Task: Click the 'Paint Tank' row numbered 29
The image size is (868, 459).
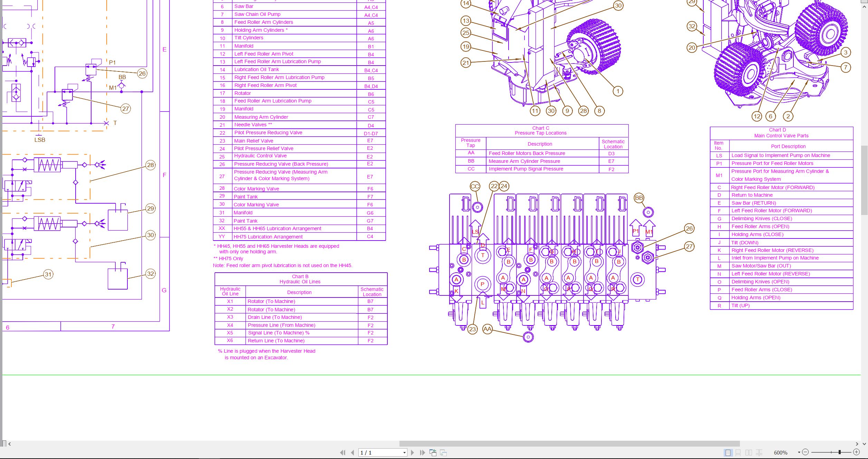Action: coord(299,197)
